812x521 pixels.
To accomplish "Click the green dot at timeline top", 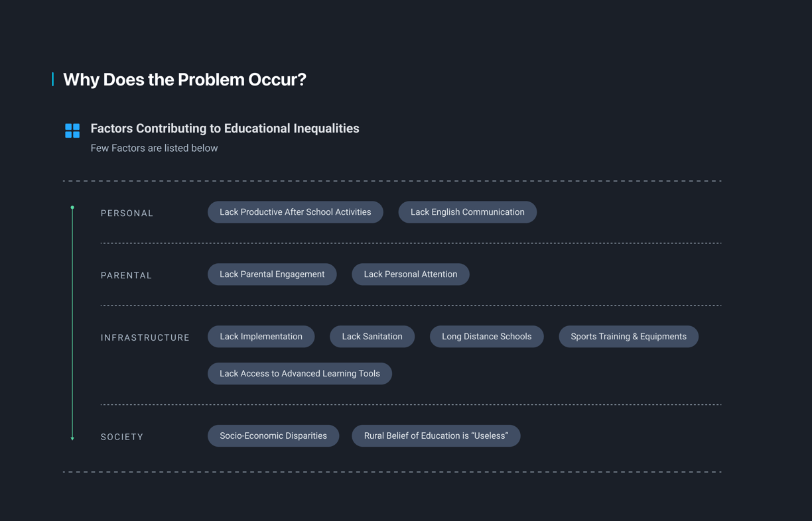I will coord(72,207).
